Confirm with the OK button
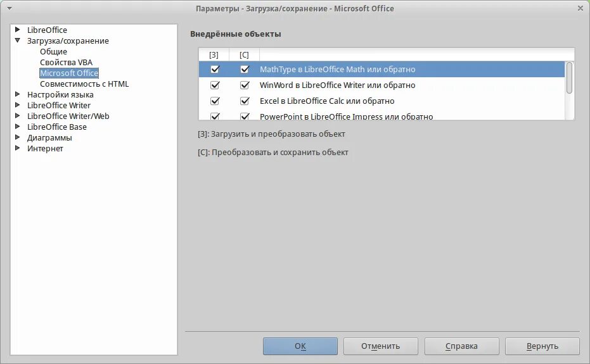This screenshot has width=590, height=364. pos(300,346)
